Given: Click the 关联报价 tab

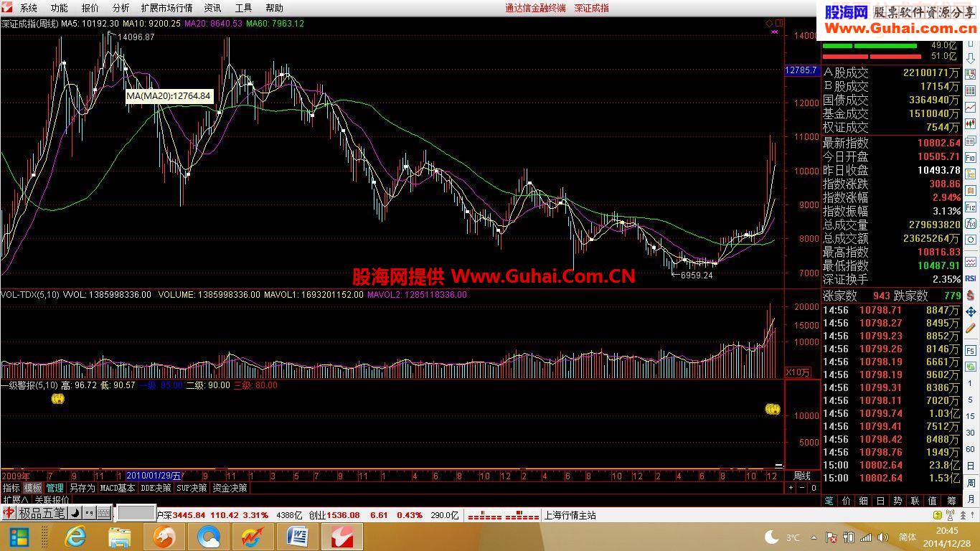Looking at the screenshot, I should pyautogui.click(x=52, y=499).
